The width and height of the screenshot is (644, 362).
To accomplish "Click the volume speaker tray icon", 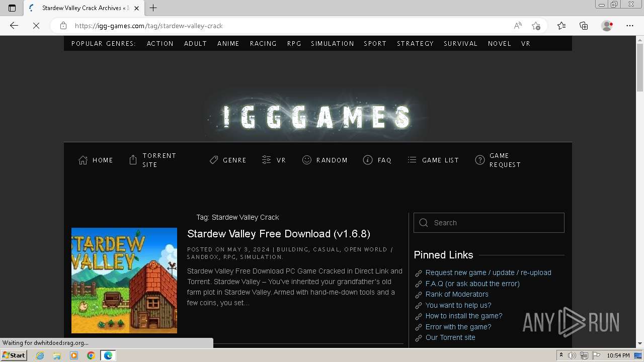I will pos(572,355).
